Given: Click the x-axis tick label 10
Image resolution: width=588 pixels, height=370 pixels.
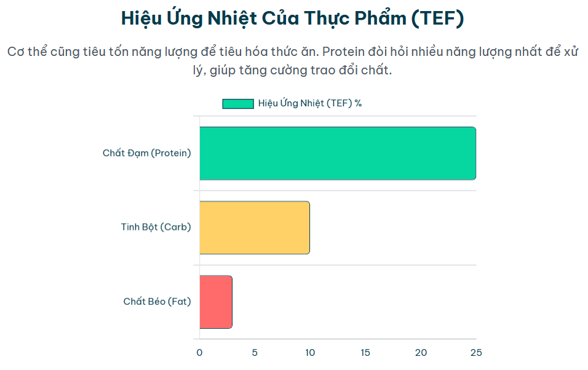Looking at the screenshot, I should click(310, 353).
